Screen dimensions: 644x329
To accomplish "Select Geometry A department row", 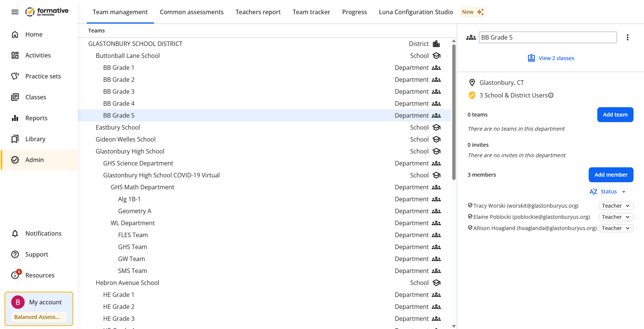I will point(264,211).
